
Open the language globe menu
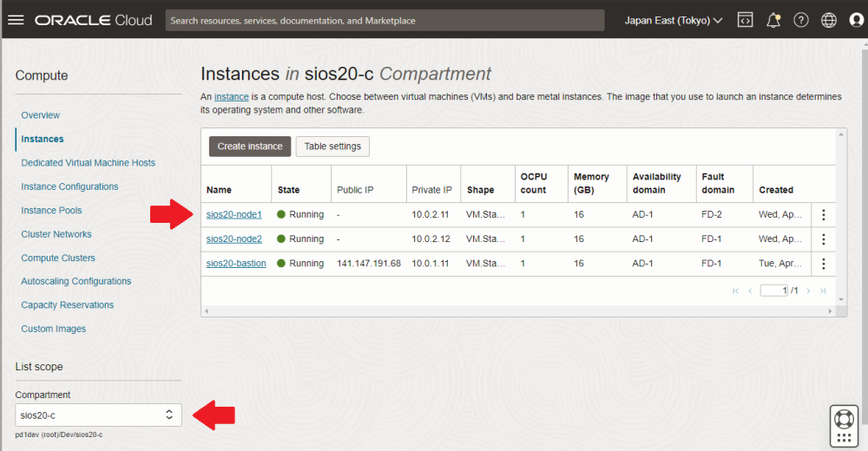coord(829,21)
